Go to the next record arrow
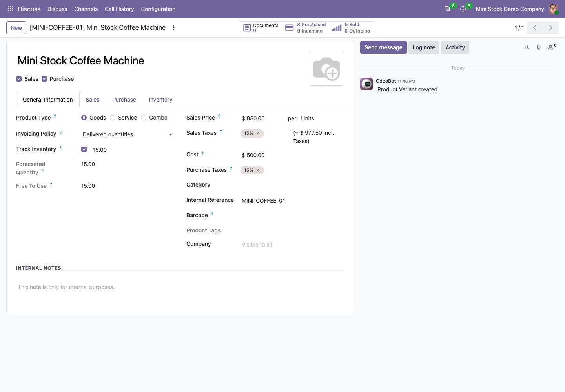This screenshot has height=392, width=565. [551, 28]
